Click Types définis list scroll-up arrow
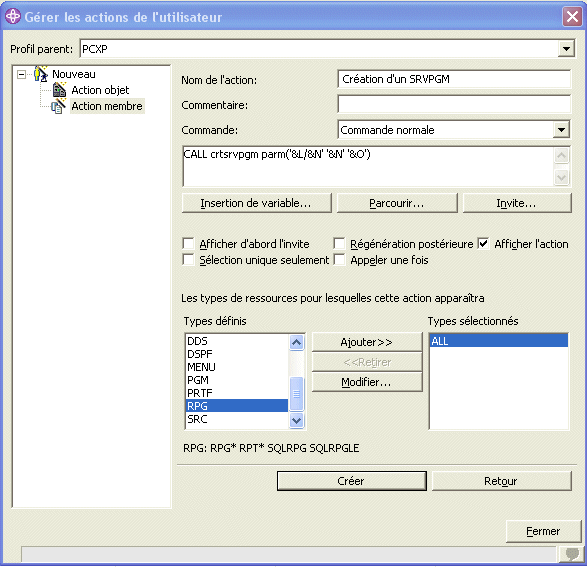The image size is (587, 567). click(296, 342)
